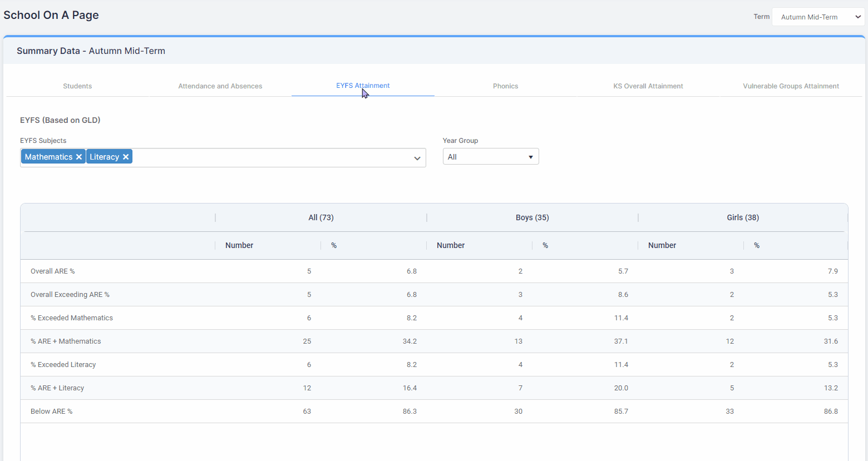Select the % ARE + Literacy row
The height and width of the screenshot is (461, 868).
pyautogui.click(x=434, y=388)
